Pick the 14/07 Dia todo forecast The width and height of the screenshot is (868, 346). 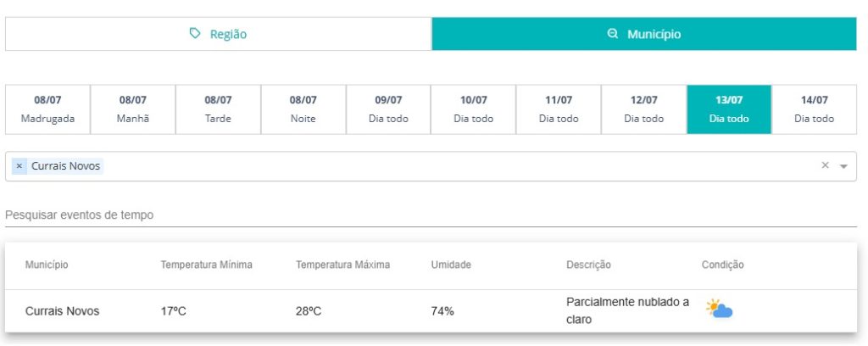pos(815,109)
